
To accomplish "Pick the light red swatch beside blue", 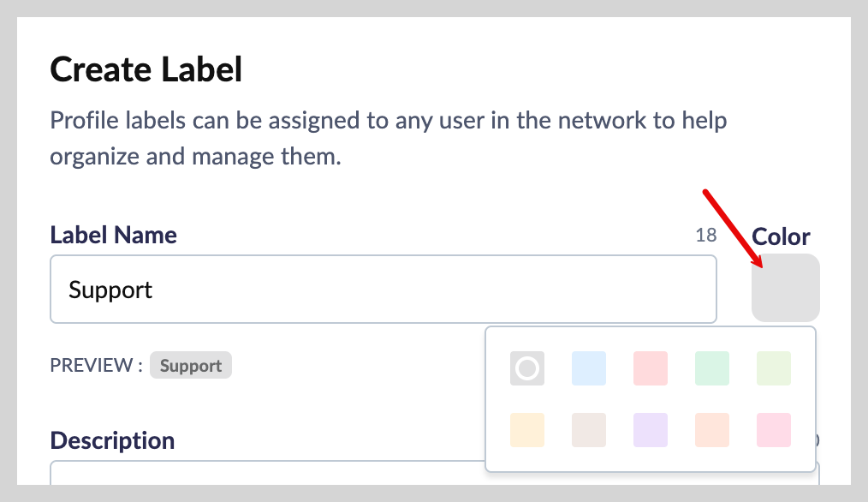I will (x=651, y=368).
